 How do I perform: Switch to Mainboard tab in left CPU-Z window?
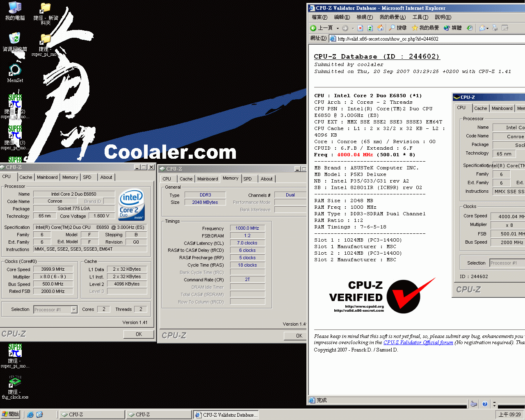tap(47, 177)
